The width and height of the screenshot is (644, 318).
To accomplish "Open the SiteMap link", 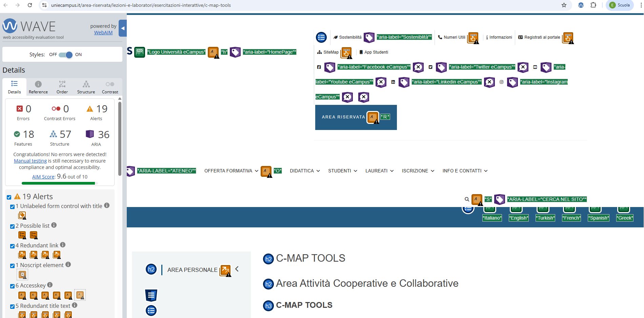I will [328, 52].
